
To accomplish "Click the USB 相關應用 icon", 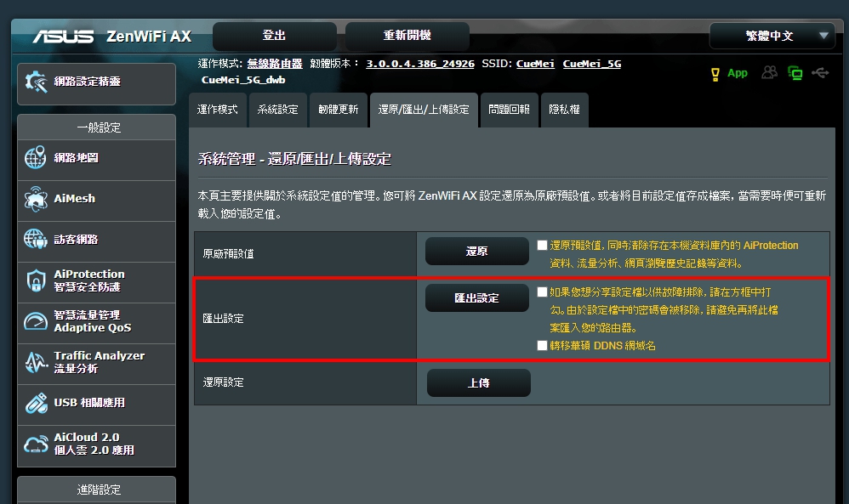I will coord(36,403).
